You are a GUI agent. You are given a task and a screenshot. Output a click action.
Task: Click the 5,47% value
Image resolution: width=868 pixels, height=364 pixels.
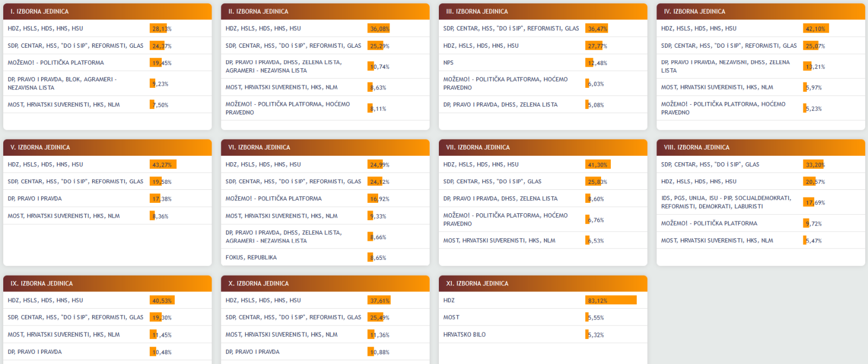pos(814,241)
